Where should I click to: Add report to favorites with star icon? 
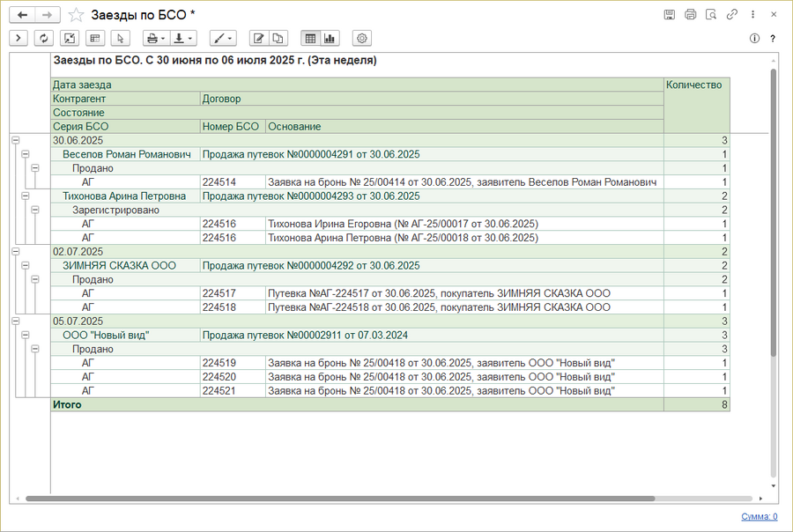[77, 15]
